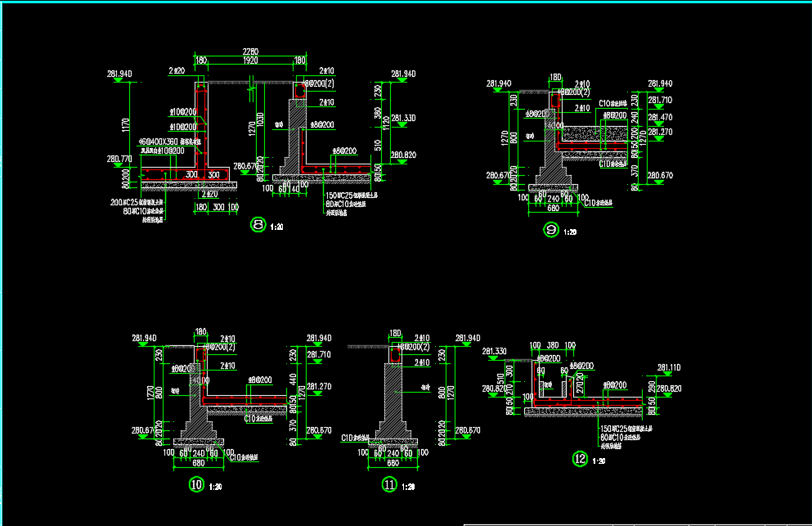Pick the "1270" vertical dimension in detail 11
The width and height of the screenshot is (812, 526).
(451, 393)
